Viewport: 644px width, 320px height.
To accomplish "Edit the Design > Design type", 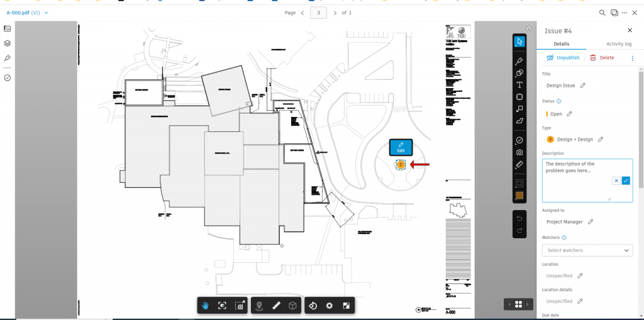I will [x=601, y=140].
